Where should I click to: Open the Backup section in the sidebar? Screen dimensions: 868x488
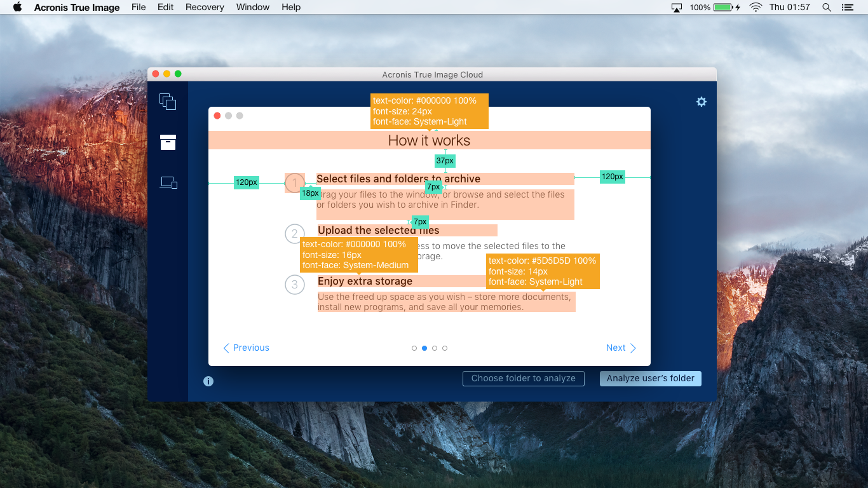(168, 102)
